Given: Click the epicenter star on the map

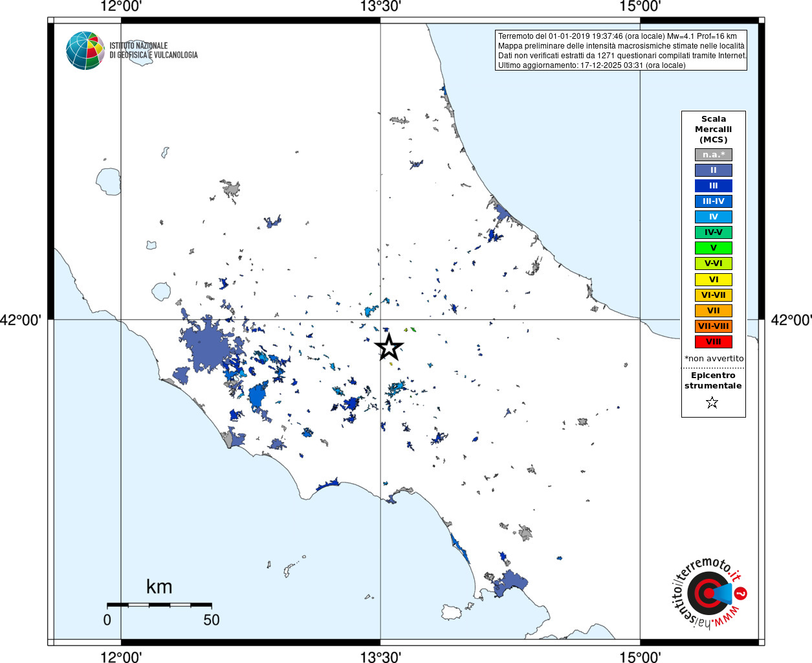Looking at the screenshot, I should point(389,347).
